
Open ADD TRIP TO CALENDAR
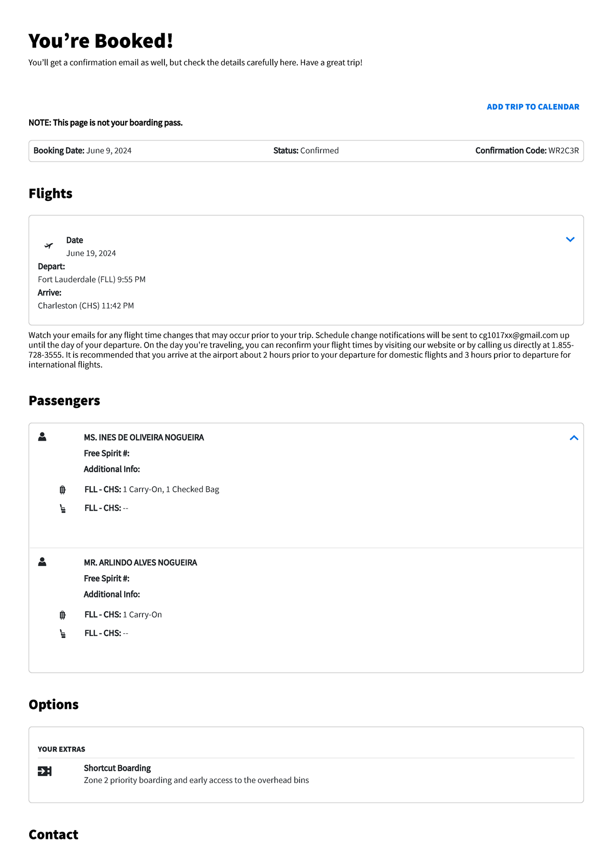[x=533, y=106]
